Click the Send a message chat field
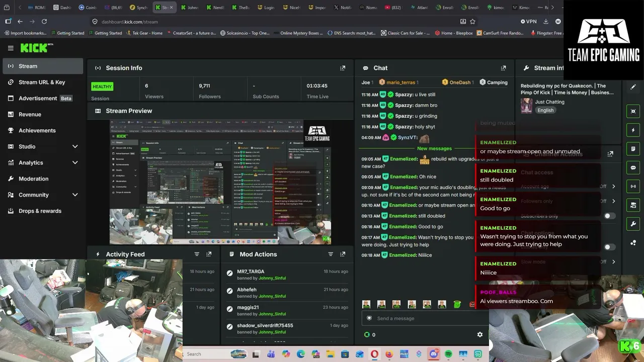This screenshot has width=644, height=362. pyautogui.click(x=425, y=318)
